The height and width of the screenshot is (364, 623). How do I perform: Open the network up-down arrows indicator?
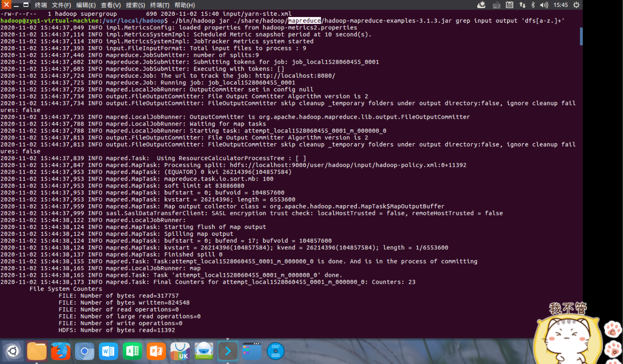523,5
